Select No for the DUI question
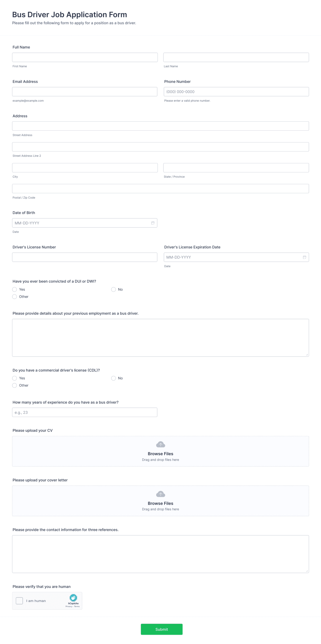This screenshot has height=644, width=321. pyautogui.click(x=114, y=289)
